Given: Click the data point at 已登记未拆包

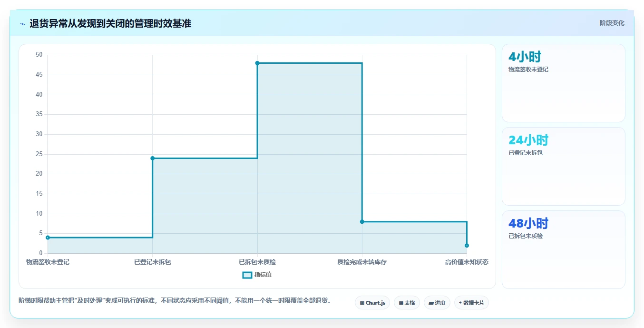Looking at the screenshot, I should coord(152,158).
